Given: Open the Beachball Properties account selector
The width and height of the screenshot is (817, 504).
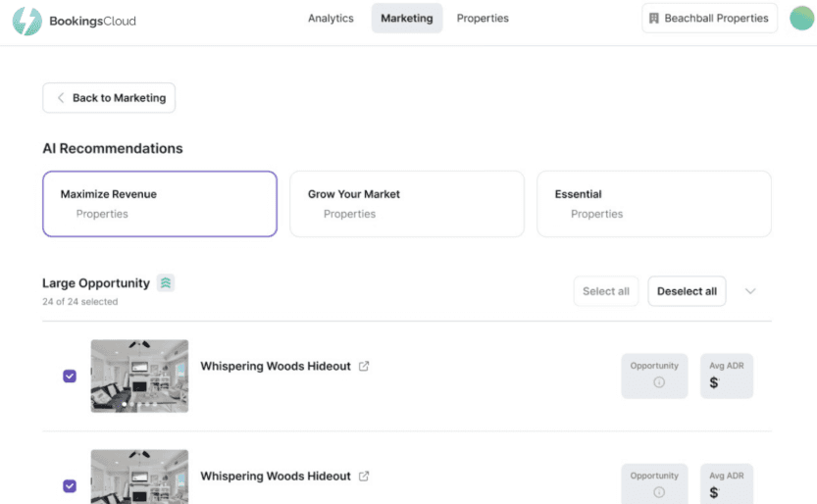Looking at the screenshot, I should (x=709, y=19).
